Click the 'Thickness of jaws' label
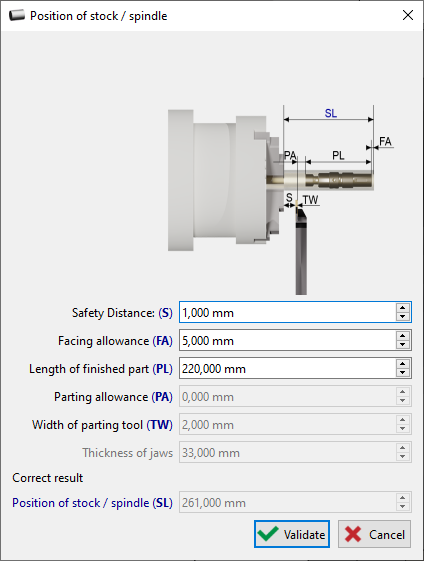Viewport: 424px width, 561px height. (127, 453)
